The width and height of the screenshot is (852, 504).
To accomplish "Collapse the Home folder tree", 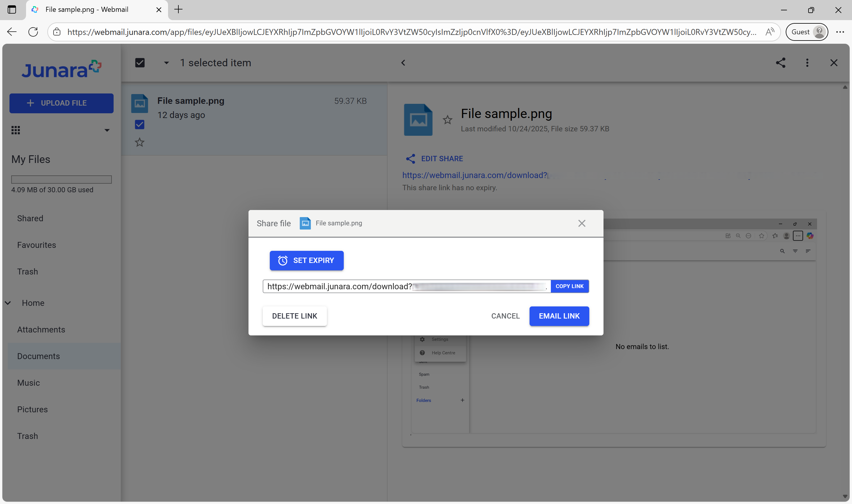I will click(x=8, y=303).
